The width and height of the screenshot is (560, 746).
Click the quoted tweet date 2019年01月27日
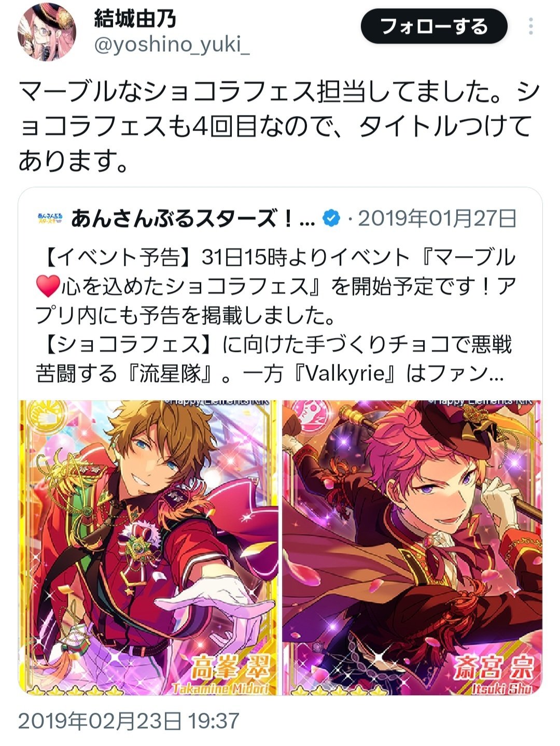click(437, 219)
